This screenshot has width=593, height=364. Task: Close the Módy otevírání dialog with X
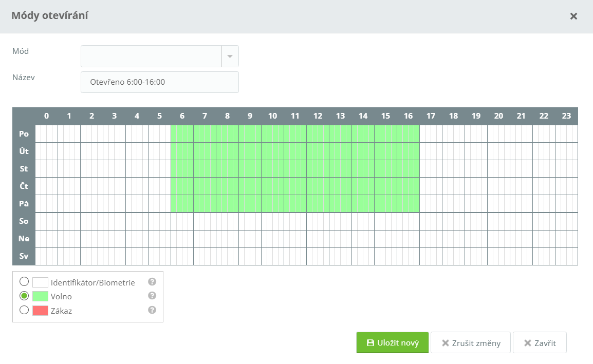[x=573, y=16]
